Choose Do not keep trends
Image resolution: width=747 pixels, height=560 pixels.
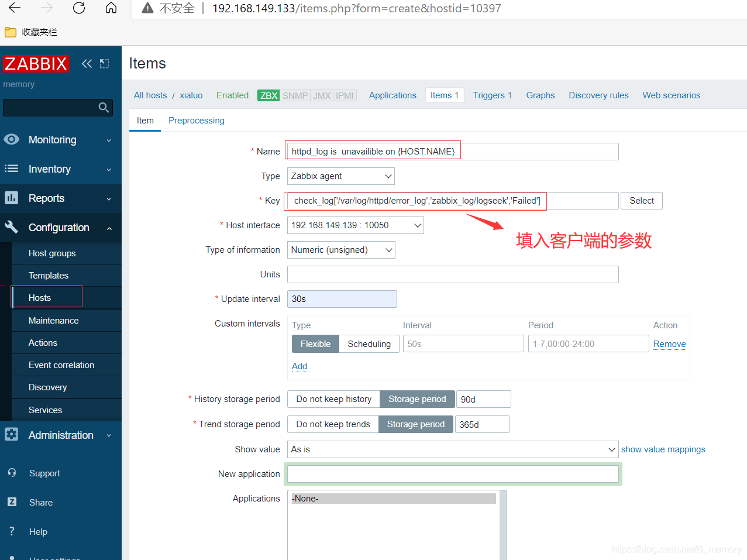[333, 424]
